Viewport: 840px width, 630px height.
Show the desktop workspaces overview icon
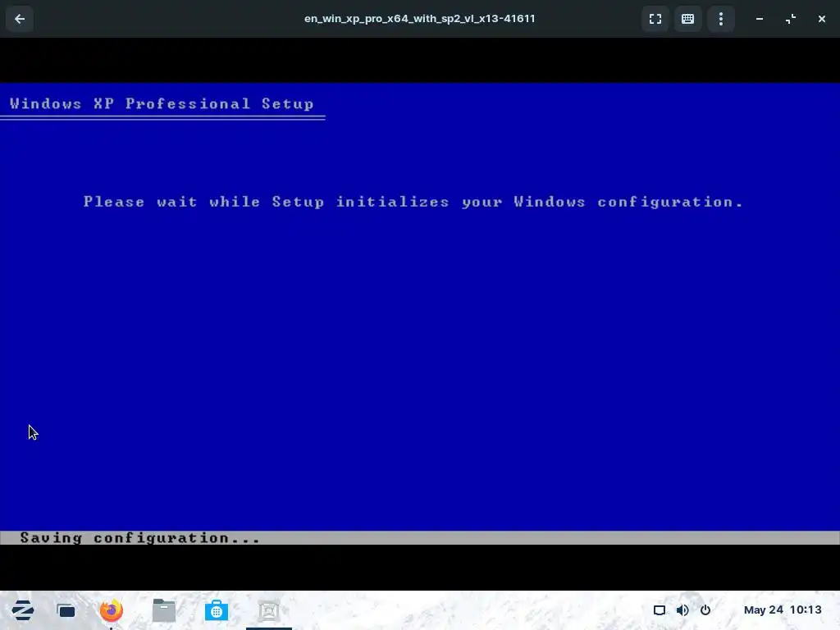point(66,610)
